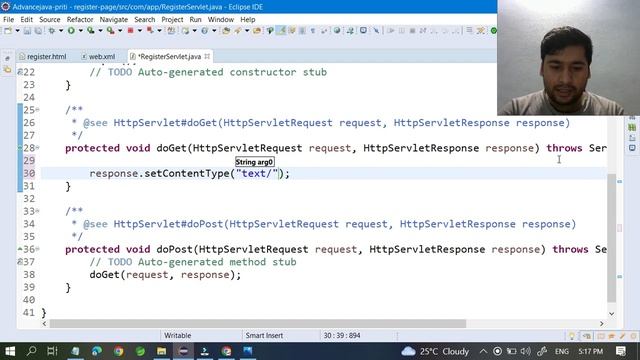
Task: Click the New file toolbar icon
Action: (x=8, y=31)
